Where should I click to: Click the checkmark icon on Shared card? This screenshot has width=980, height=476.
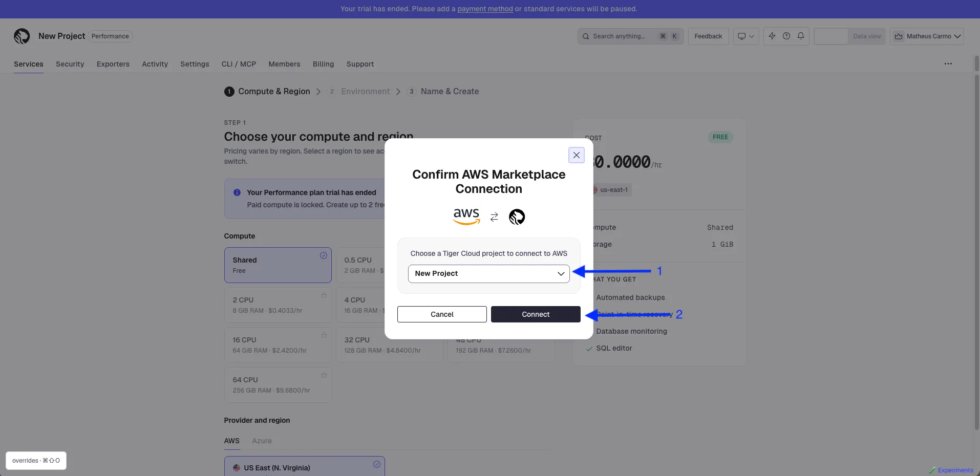(x=324, y=255)
